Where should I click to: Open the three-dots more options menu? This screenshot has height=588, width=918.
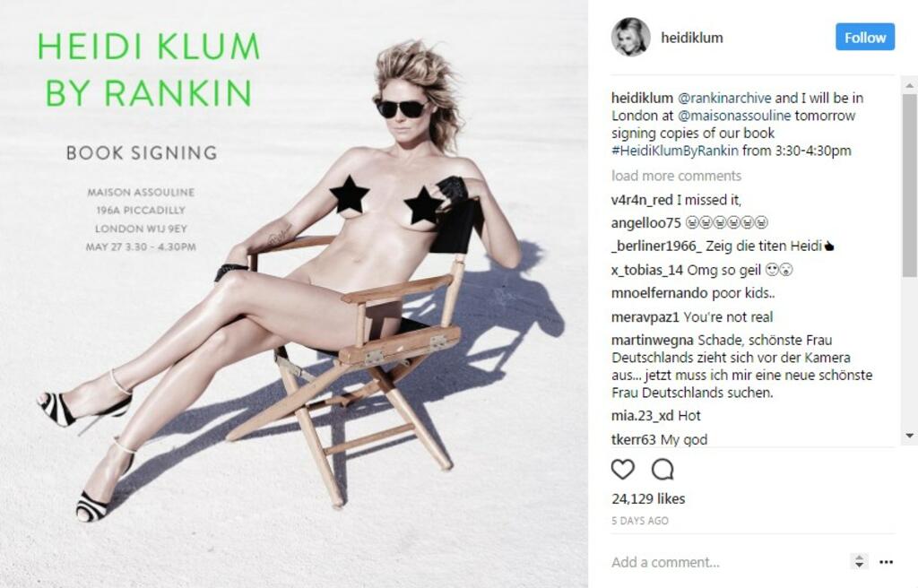coord(886,562)
